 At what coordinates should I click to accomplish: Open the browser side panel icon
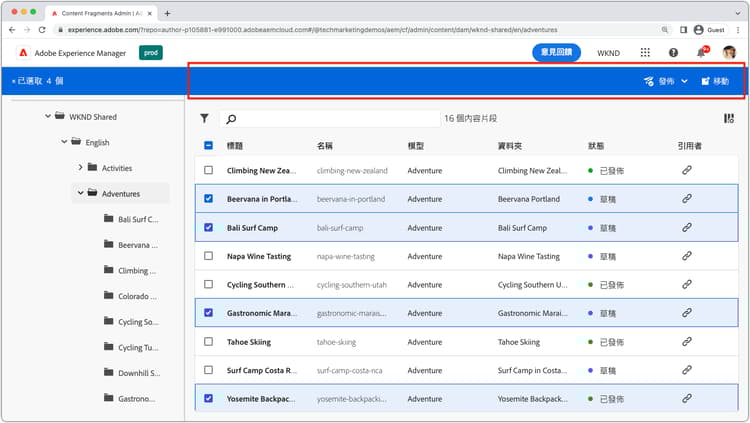683,30
